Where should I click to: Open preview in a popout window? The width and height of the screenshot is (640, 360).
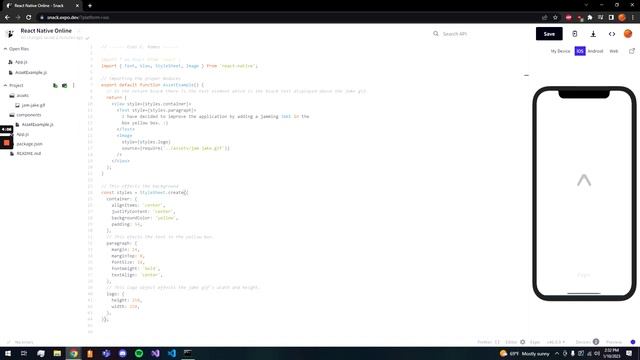click(x=631, y=51)
